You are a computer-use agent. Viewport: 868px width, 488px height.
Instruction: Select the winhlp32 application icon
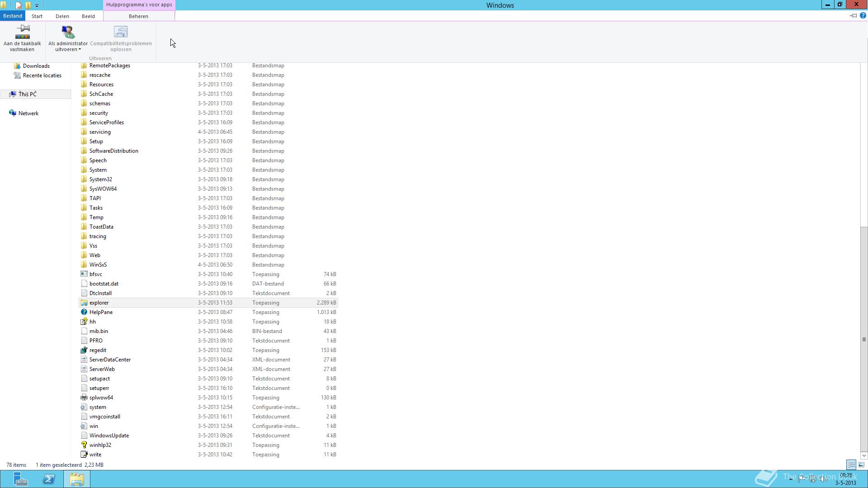[84, 445]
